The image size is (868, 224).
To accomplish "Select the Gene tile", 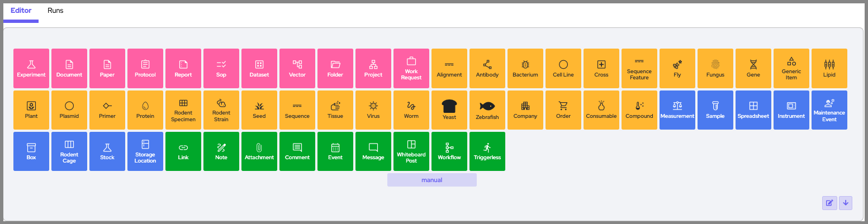I will pyautogui.click(x=753, y=68).
